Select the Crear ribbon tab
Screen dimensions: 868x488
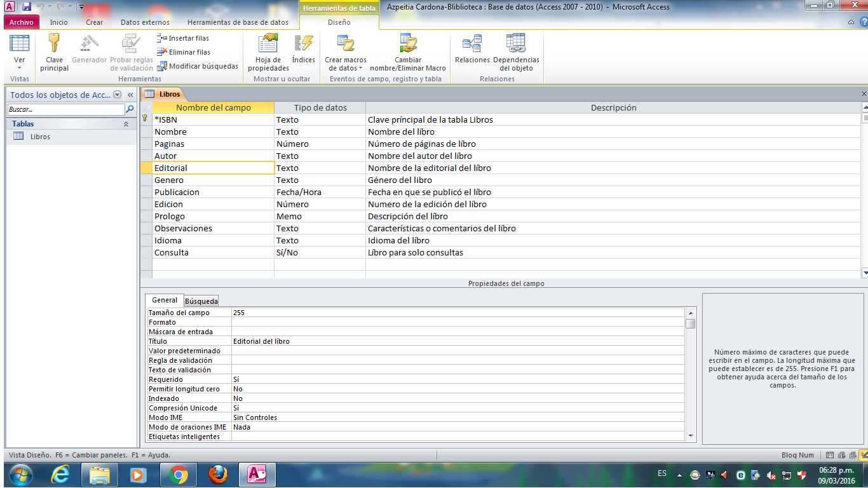[x=94, y=22]
